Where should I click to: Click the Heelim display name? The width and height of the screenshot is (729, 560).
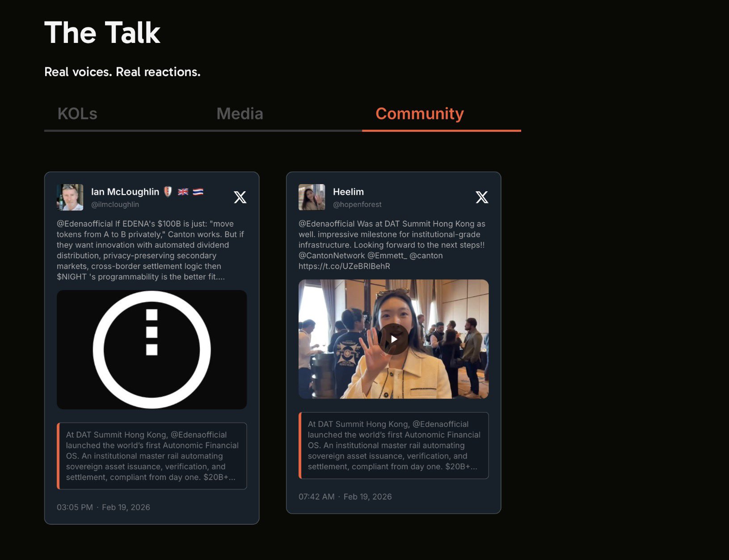(348, 192)
